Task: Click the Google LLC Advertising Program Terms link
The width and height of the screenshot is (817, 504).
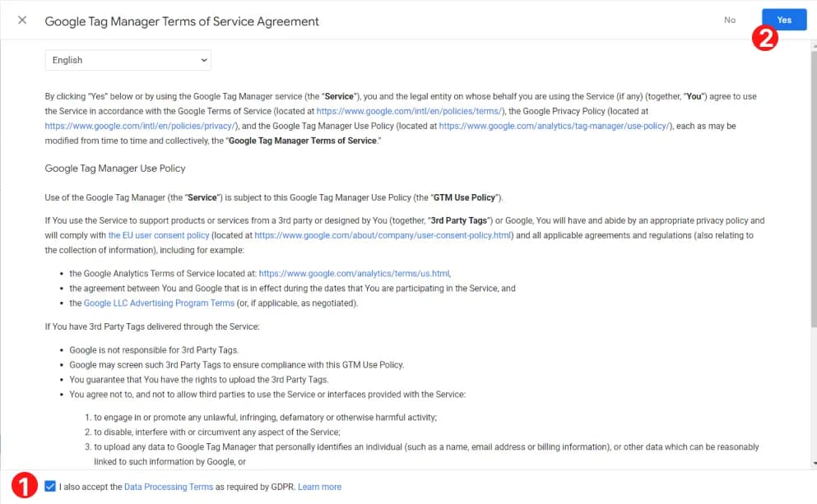Action: [158, 303]
